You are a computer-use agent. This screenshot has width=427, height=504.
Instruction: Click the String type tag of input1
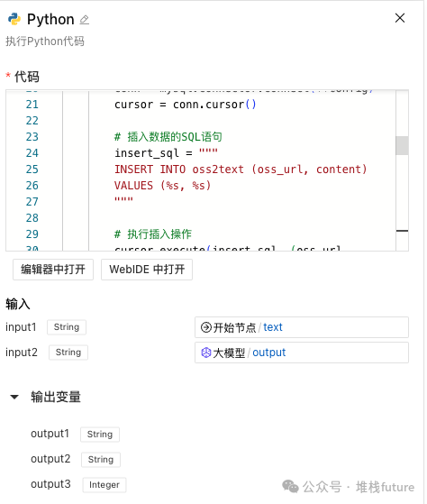tap(67, 327)
